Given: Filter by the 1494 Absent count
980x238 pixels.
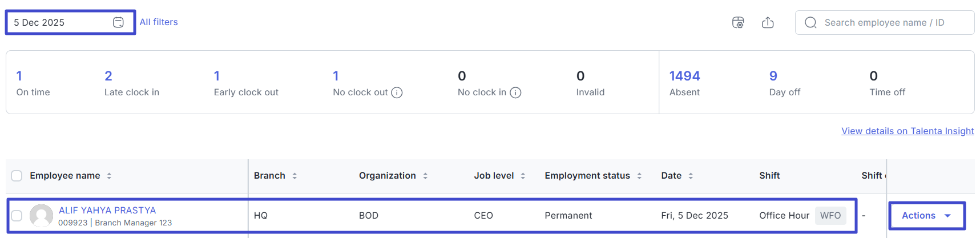Looking at the screenshot, I should tap(684, 76).
